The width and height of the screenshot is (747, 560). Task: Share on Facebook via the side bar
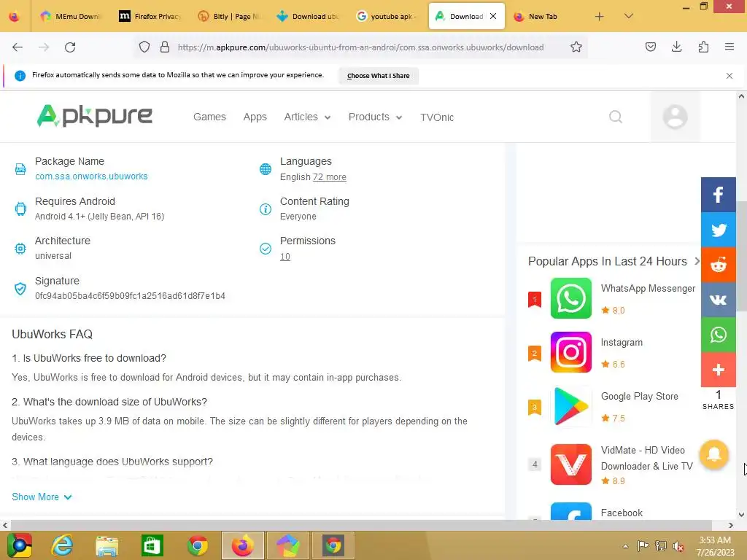point(718,195)
